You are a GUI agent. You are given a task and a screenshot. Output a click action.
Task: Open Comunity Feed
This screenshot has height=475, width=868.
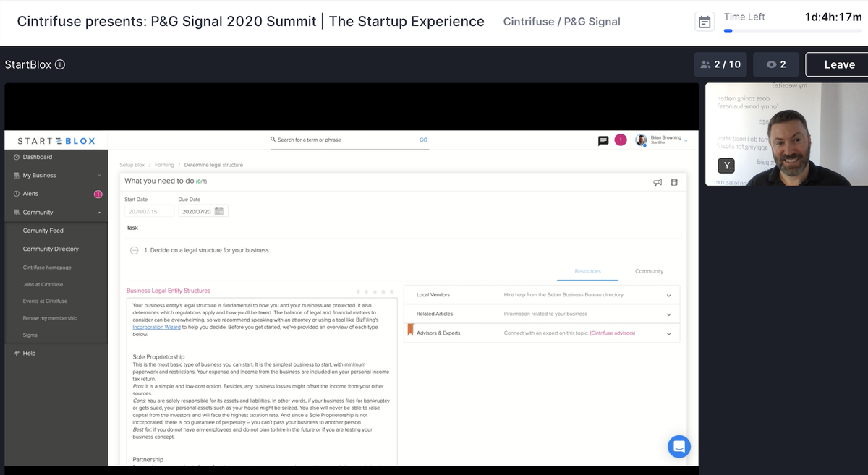coord(43,231)
